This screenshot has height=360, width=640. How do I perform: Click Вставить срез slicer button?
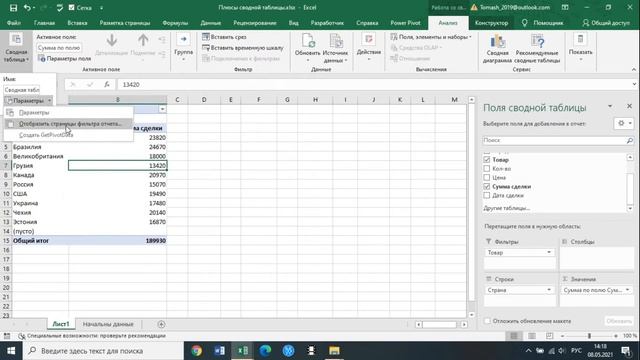(224, 37)
